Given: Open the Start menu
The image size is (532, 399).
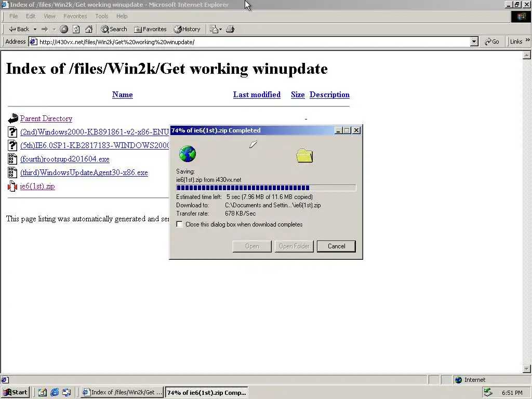Looking at the screenshot, I should (15, 392).
